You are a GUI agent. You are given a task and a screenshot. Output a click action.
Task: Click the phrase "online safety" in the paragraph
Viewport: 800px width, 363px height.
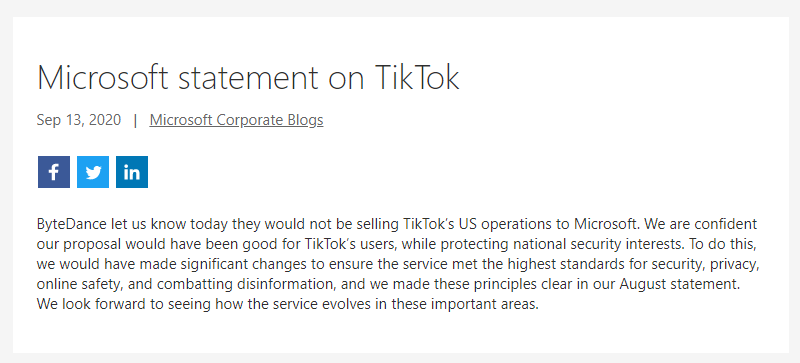tap(82, 284)
